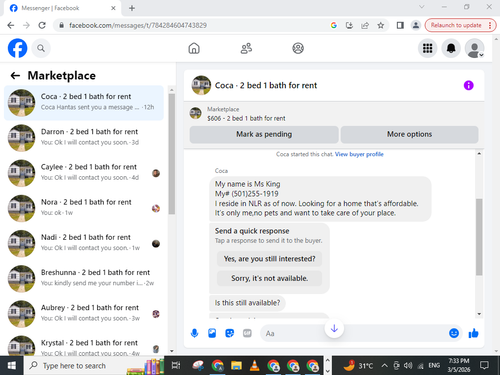
Task: Open conversation information purple icon
Action: pyautogui.click(x=469, y=85)
